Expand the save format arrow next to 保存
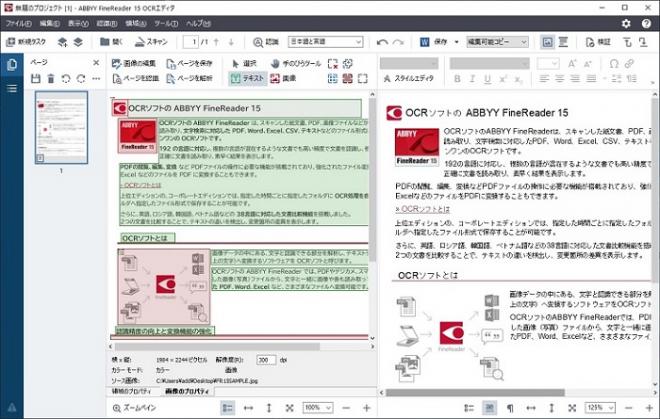 coord(456,42)
